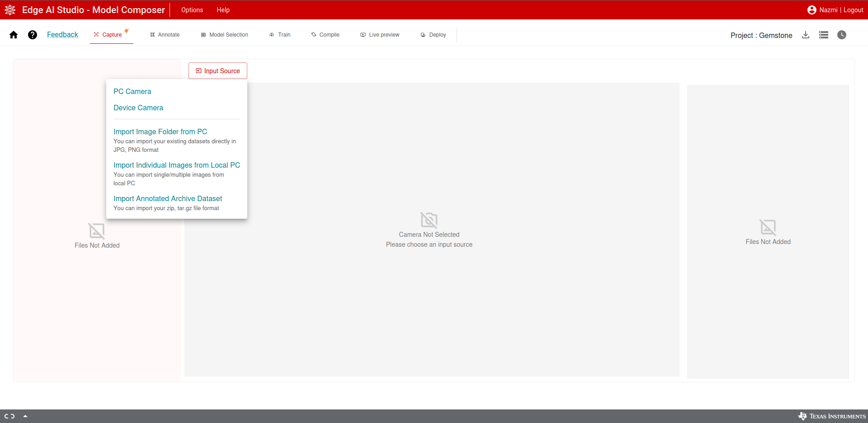The image size is (868, 423).
Task: Open the help question mark icon
Action: tap(33, 35)
